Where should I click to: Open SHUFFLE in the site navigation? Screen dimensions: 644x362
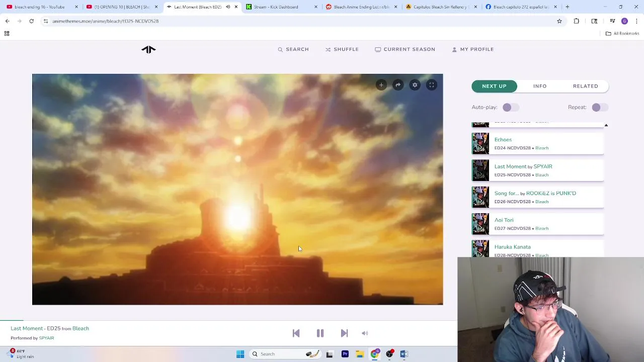[342, 49]
